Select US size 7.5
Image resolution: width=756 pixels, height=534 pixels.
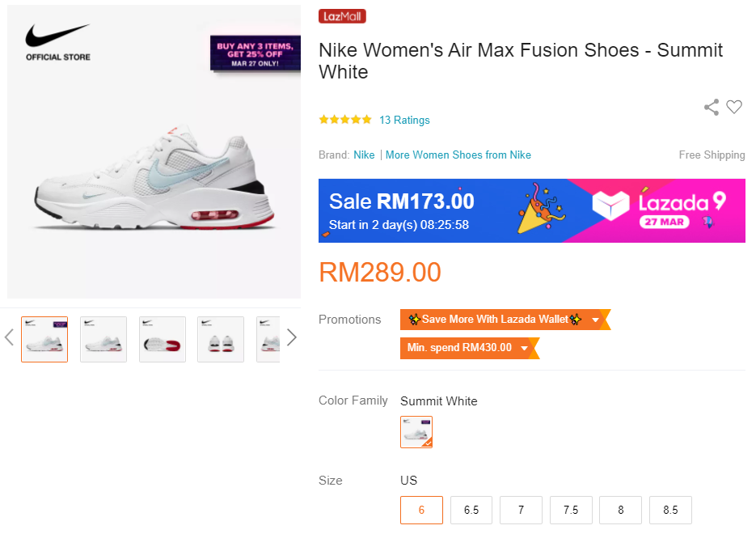pyautogui.click(x=571, y=510)
